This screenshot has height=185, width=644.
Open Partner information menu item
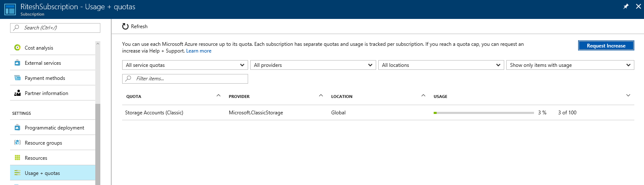[53, 93]
